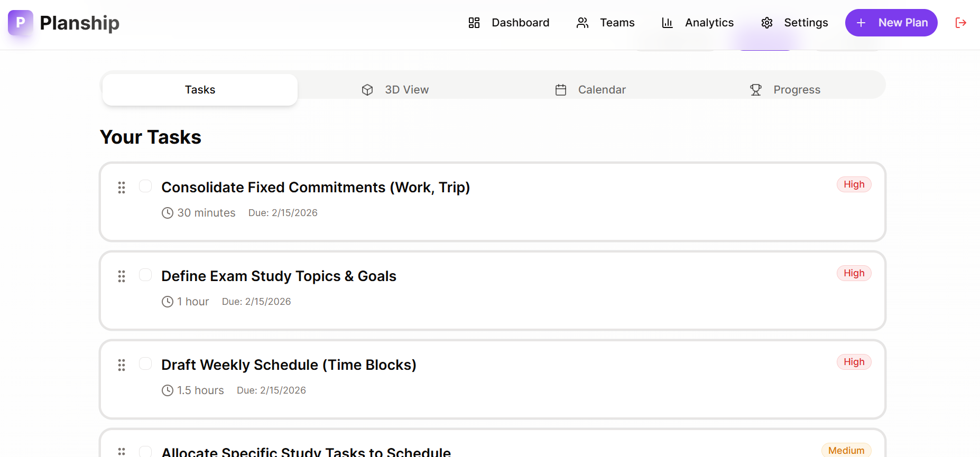Toggle Allocate Specific Study Tasks checkbox

(145, 452)
